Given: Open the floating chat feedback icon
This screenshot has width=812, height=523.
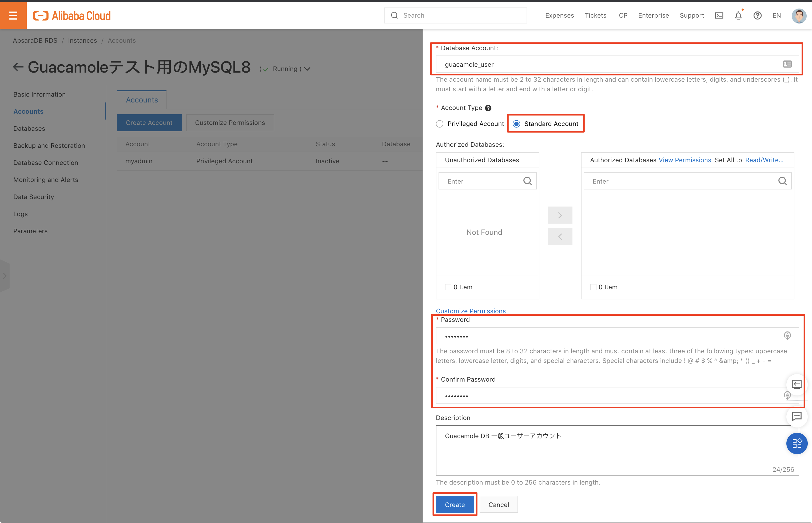Looking at the screenshot, I should click(796, 416).
